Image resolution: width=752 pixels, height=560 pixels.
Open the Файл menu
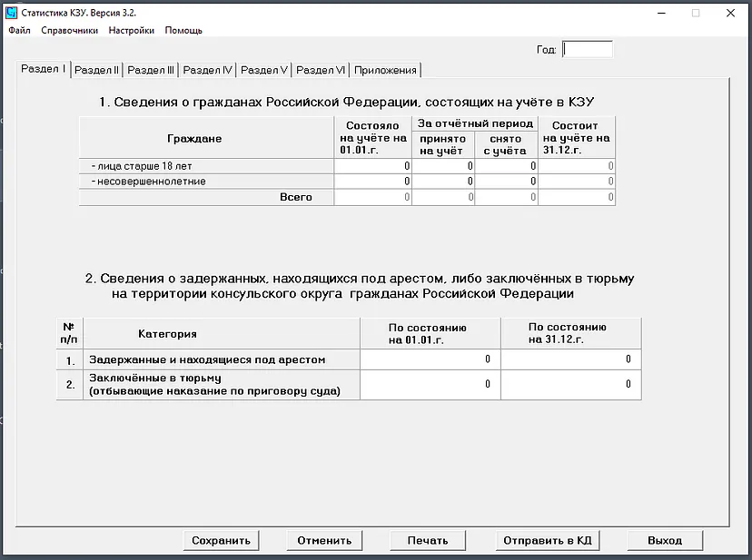coord(19,30)
